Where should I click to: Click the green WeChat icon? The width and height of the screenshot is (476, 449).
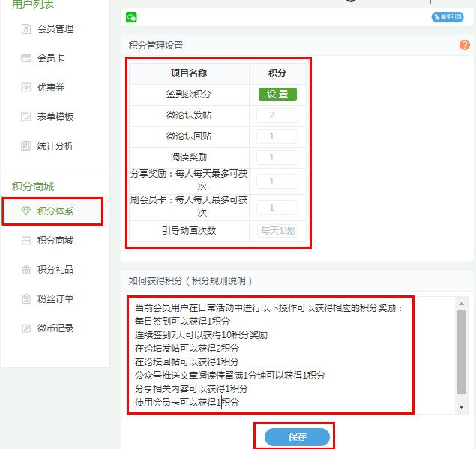click(131, 17)
